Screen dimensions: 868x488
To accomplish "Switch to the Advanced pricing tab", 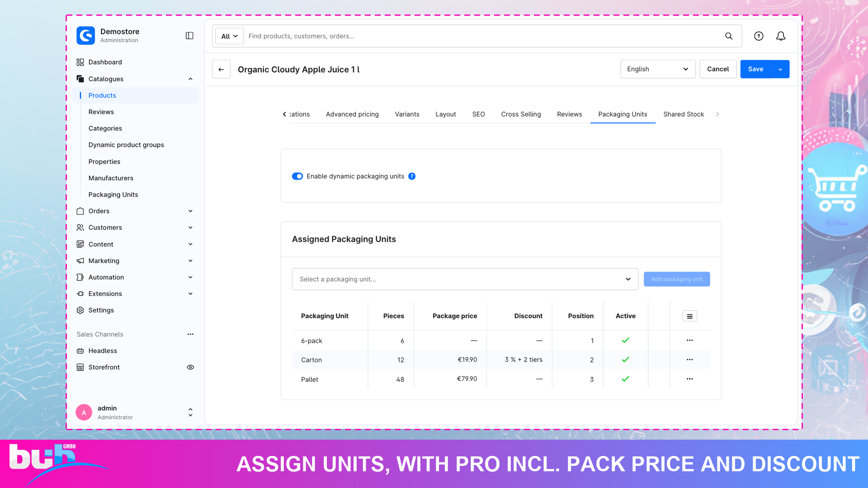I will [x=352, y=114].
